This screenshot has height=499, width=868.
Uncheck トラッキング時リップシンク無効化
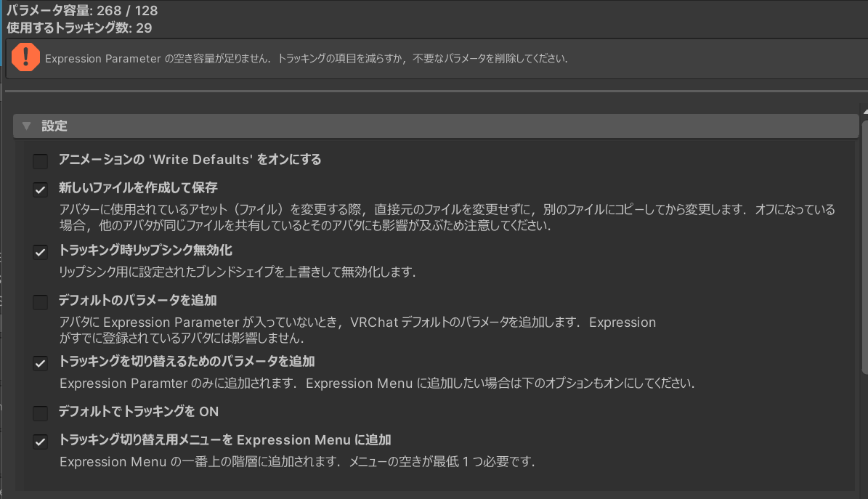41,252
